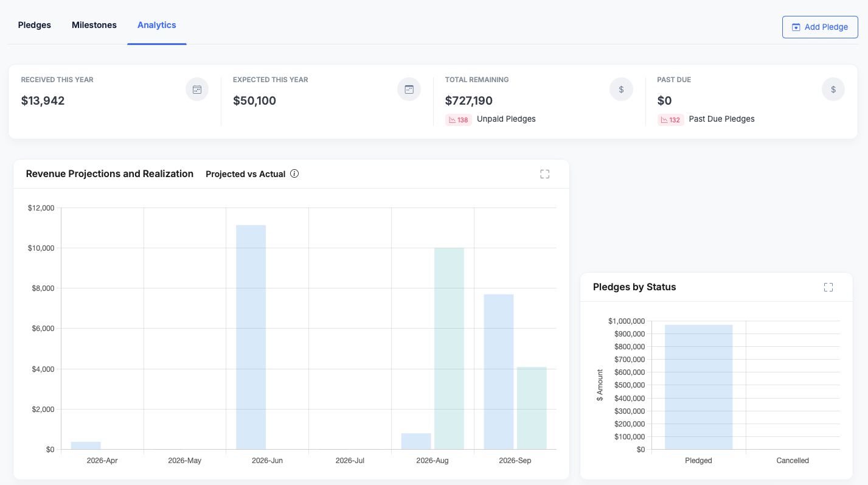
Task: Click the 2026-Jun projected revenue bar
Action: point(251,337)
